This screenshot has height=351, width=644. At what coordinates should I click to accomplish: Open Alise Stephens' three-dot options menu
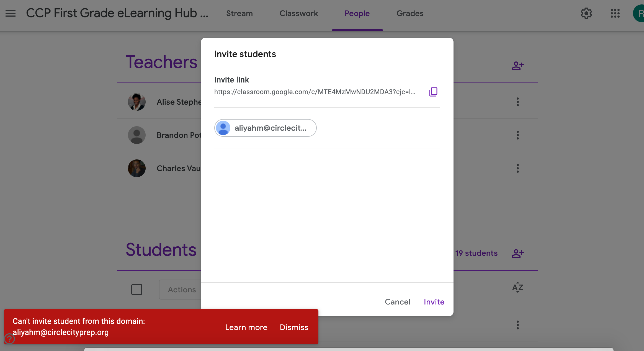[x=517, y=102]
